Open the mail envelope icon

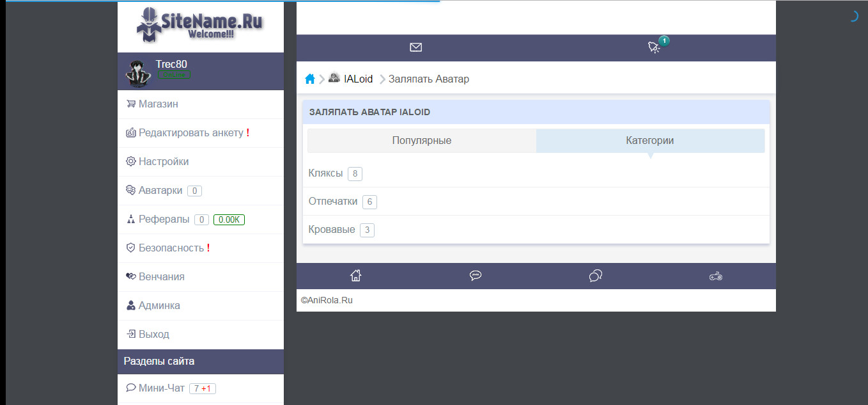(416, 47)
